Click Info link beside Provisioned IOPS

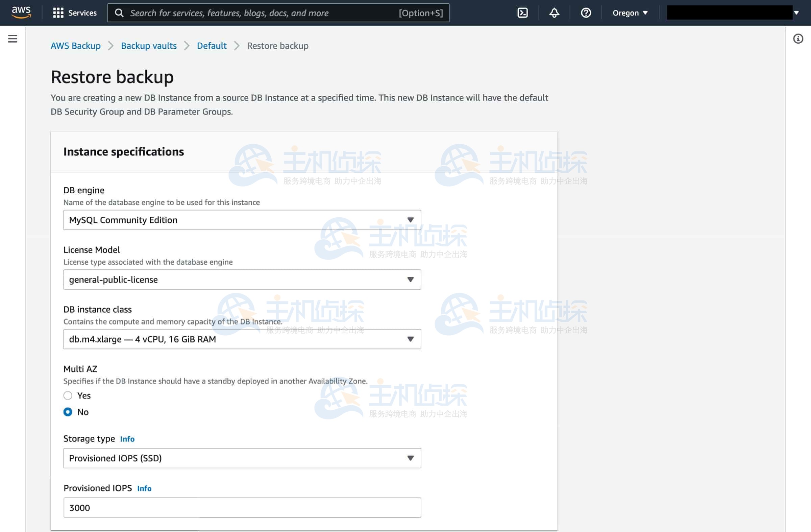click(144, 488)
